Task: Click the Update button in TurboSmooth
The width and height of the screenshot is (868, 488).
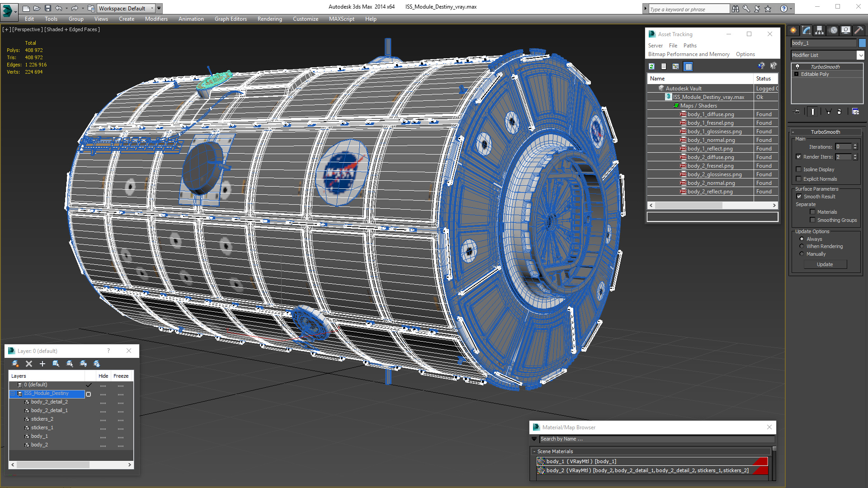Action: [825, 264]
